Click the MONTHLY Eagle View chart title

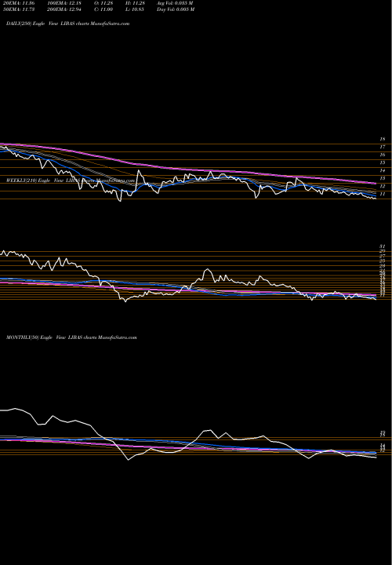coord(71,337)
